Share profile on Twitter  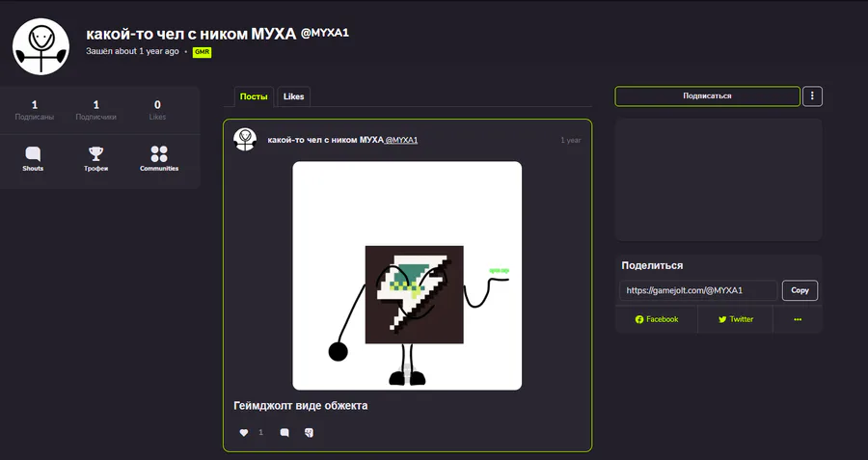[x=736, y=319]
